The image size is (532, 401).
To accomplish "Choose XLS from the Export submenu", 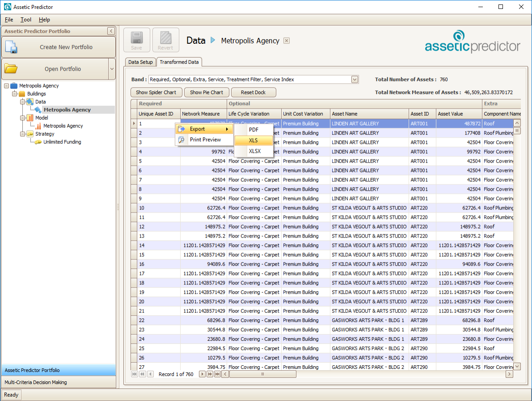I will [253, 140].
